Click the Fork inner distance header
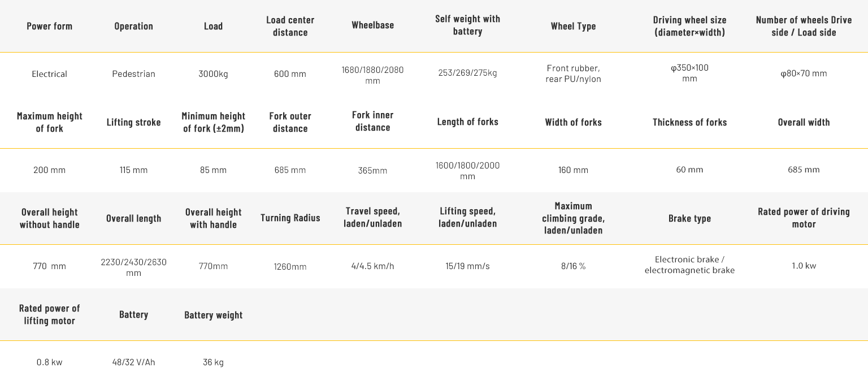This screenshot has height=389, width=868. 373,121
